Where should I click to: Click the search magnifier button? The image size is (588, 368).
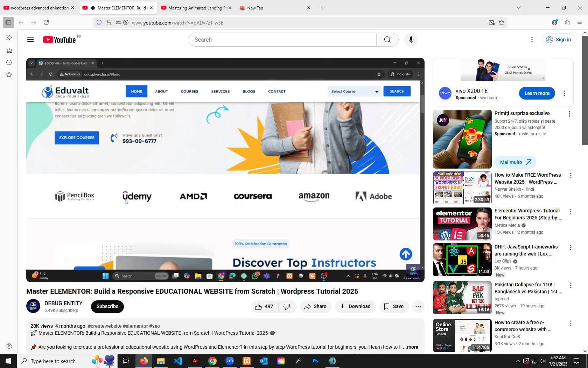(x=387, y=40)
